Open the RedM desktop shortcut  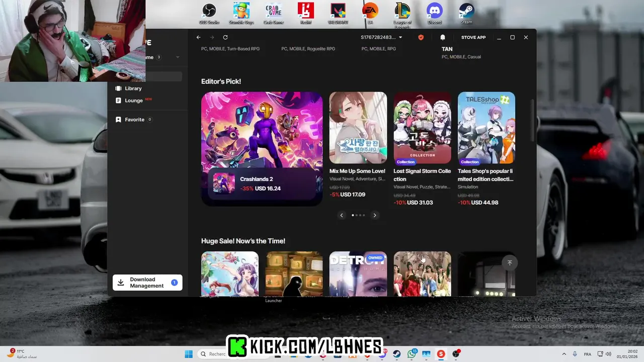pyautogui.click(x=305, y=14)
